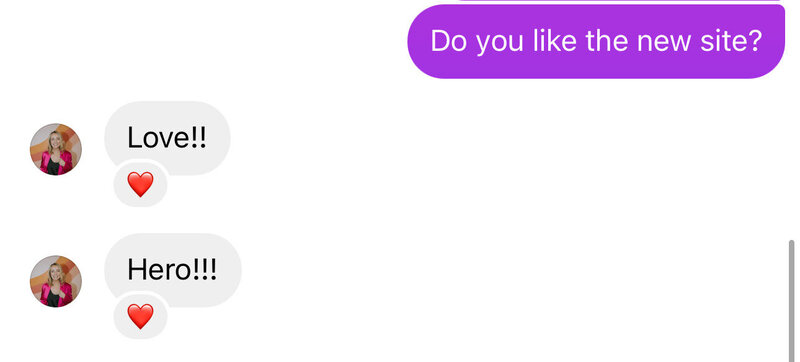The width and height of the screenshot is (800, 362).
Task: Tap the gray bubble that says Love!!
Action: (167, 138)
